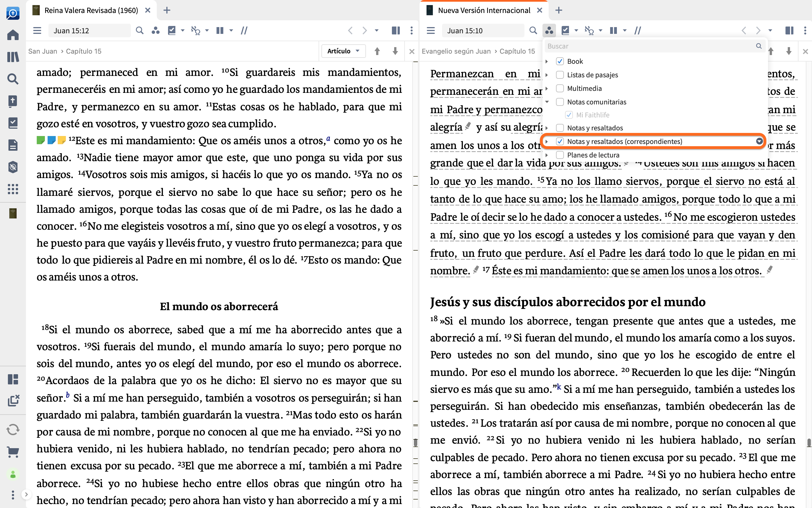The width and height of the screenshot is (812, 508).
Task: Open the panel menu in Reina Valera panel
Action: (37, 30)
